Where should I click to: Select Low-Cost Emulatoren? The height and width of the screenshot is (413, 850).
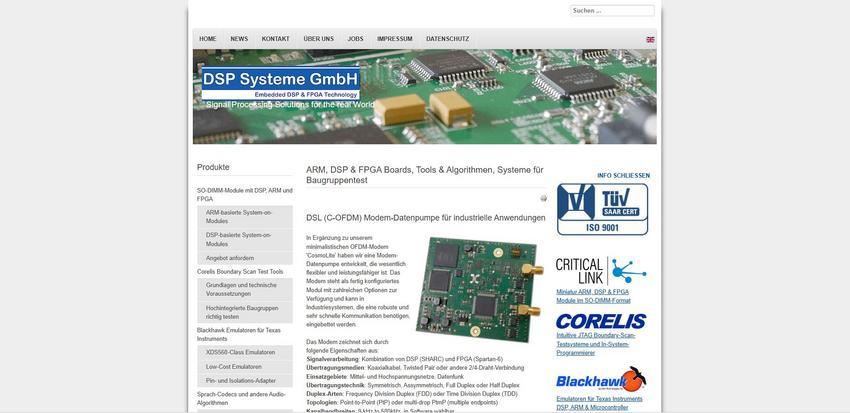coord(244,366)
